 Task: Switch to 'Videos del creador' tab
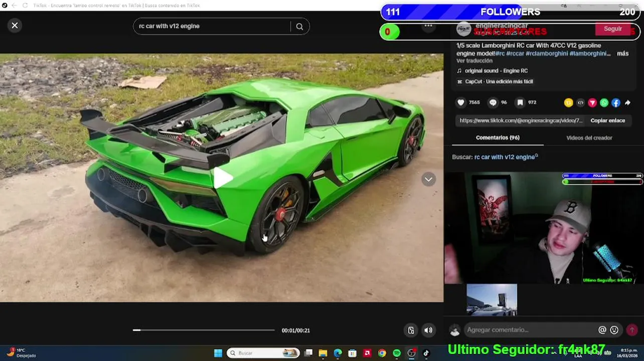589,137
